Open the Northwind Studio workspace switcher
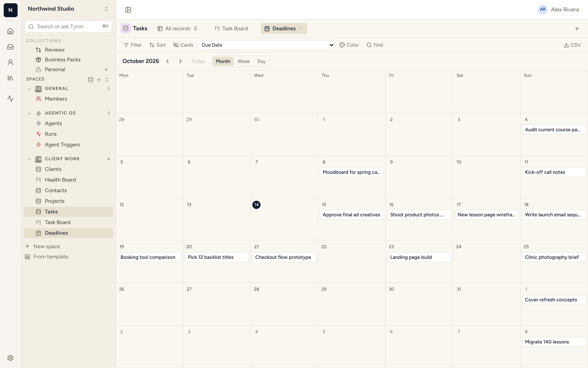 (x=68, y=9)
